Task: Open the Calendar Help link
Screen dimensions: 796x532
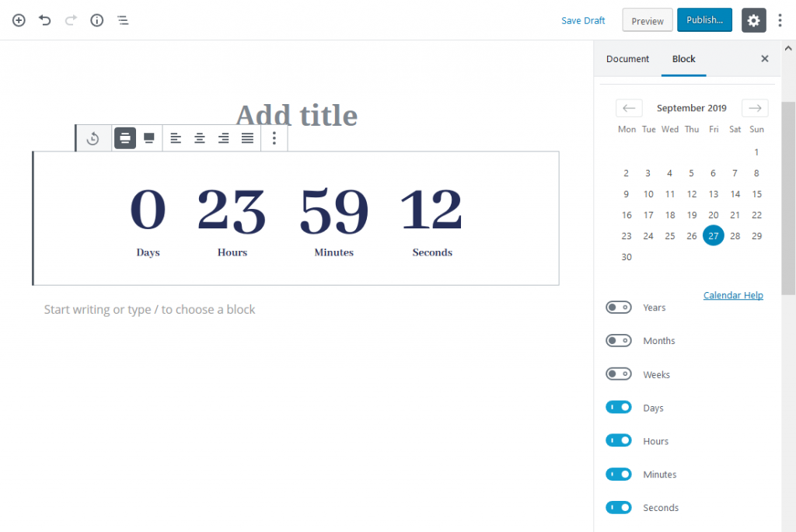Action: click(733, 295)
